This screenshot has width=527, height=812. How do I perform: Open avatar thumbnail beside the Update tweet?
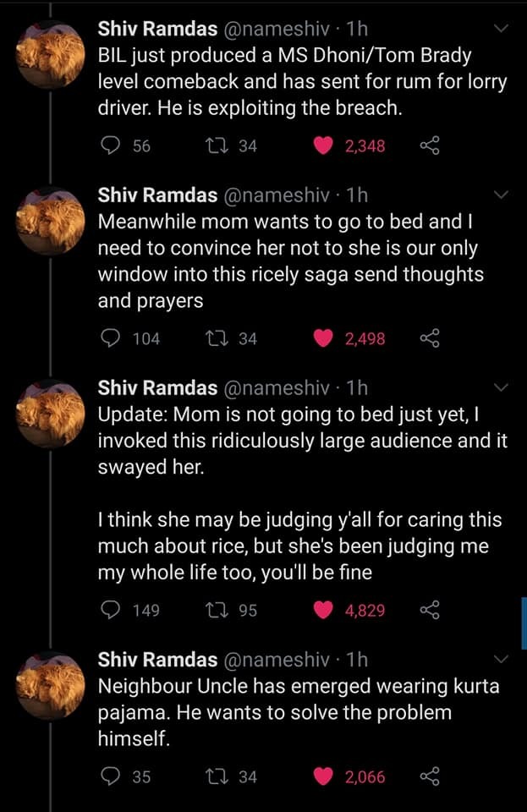(x=51, y=414)
